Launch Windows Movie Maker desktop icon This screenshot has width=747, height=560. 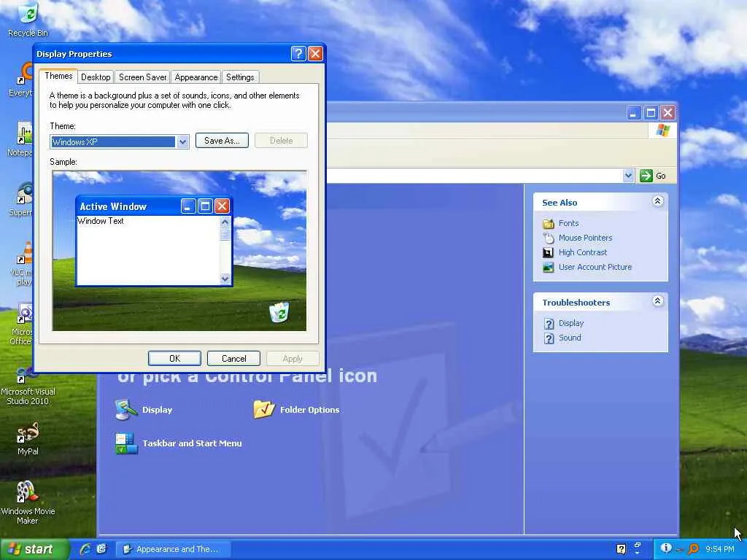[28, 502]
